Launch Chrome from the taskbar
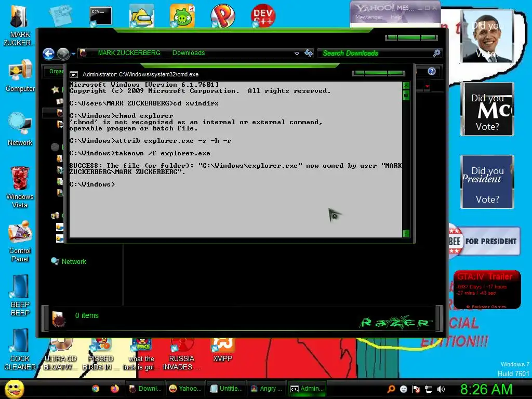This screenshot has height=399, width=532. click(96, 389)
